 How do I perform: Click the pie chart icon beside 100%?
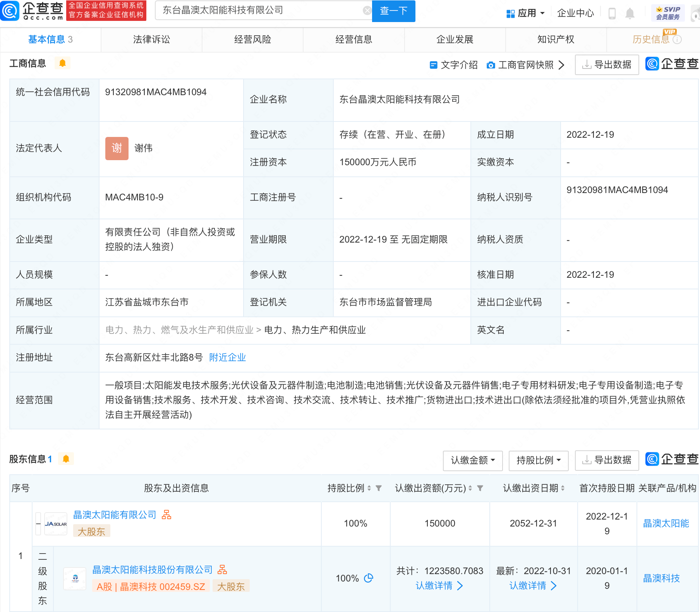pyautogui.click(x=369, y=578)
